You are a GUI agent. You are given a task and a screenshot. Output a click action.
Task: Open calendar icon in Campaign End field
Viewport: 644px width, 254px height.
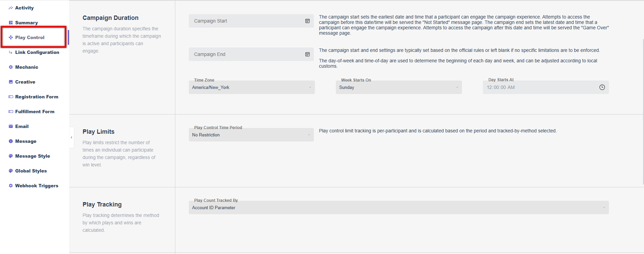tap(308, 54)
